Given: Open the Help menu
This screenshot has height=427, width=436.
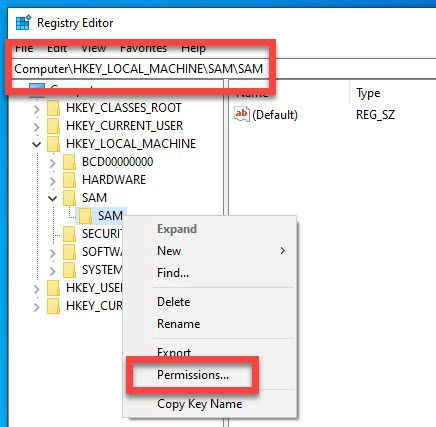Looking at the screenshot, I should coord(193,48).
